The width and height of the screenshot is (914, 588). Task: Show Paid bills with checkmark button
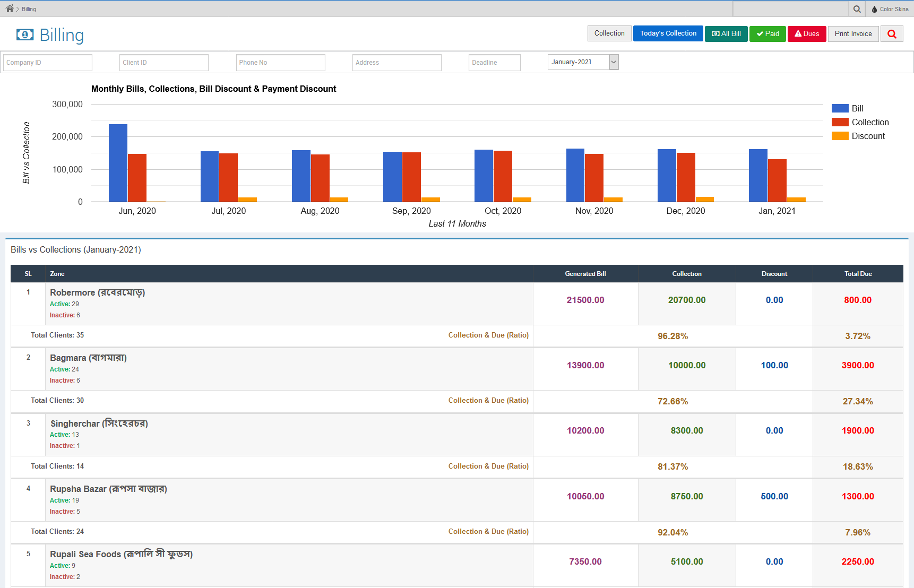[x=768, y=33]
